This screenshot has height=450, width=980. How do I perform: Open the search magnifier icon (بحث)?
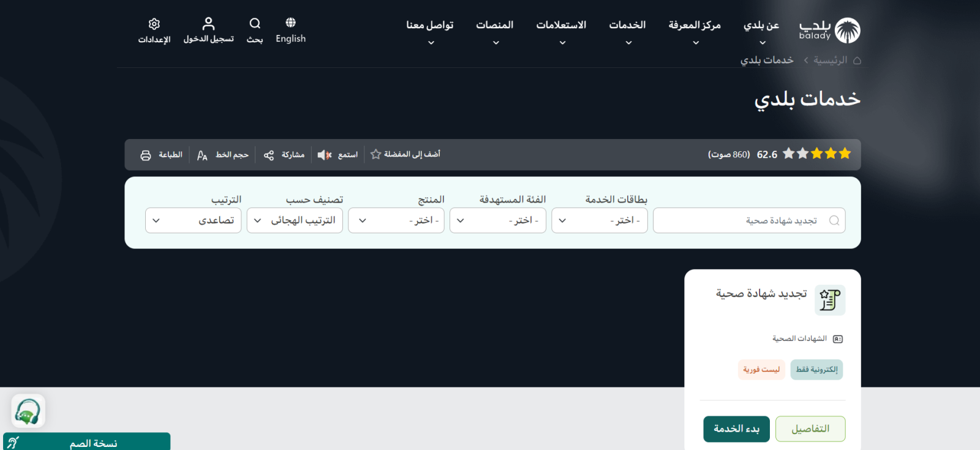click(x=255, y=23)
